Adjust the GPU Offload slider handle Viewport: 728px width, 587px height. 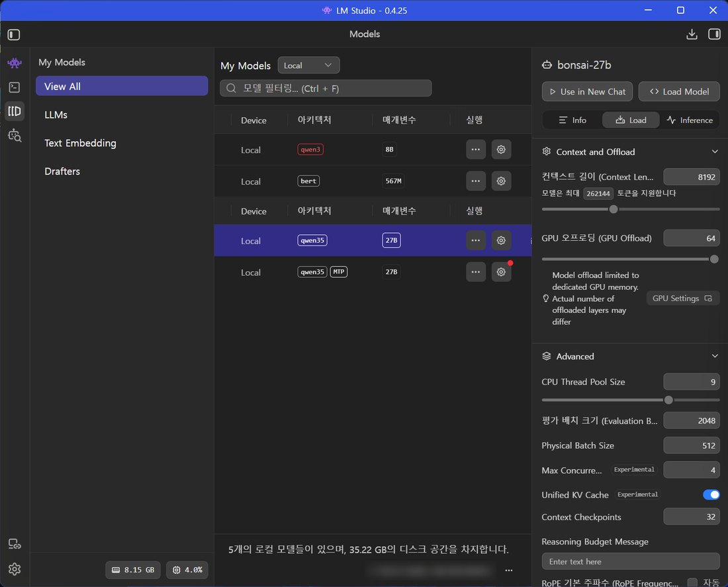(714, 259)
